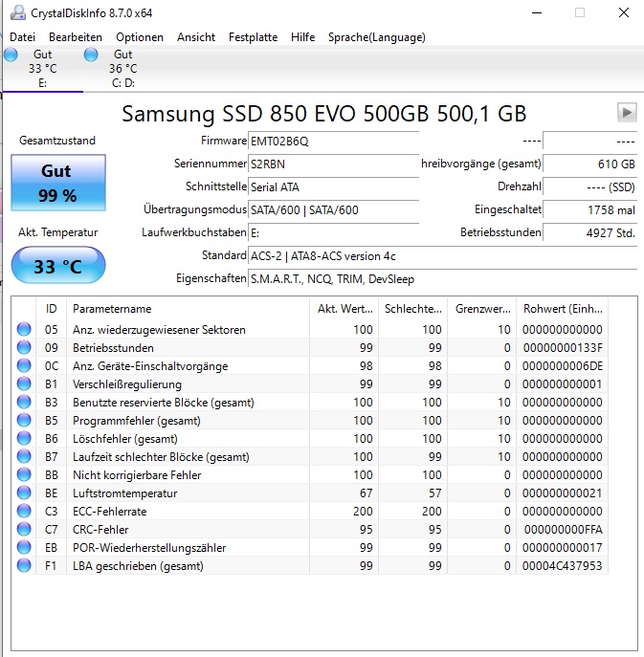The image size is (644, 657).
Task: Select the C: D: drive tab at 36 °C
Action: [122, 69]
